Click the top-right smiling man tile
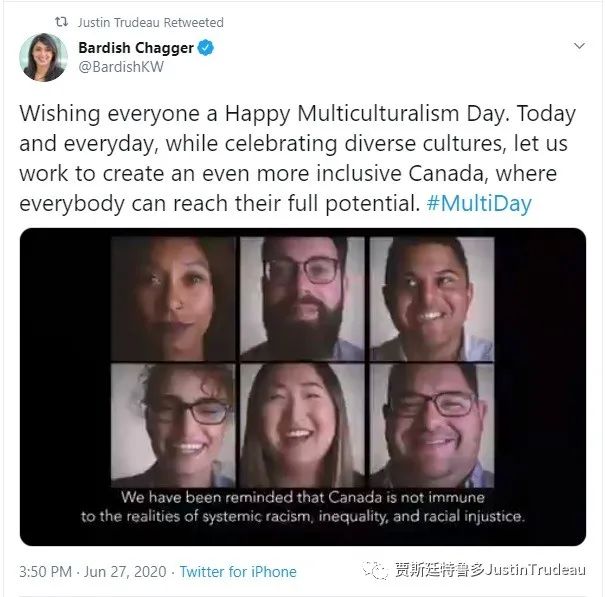The image size is (605, 597). click(432, 299)
